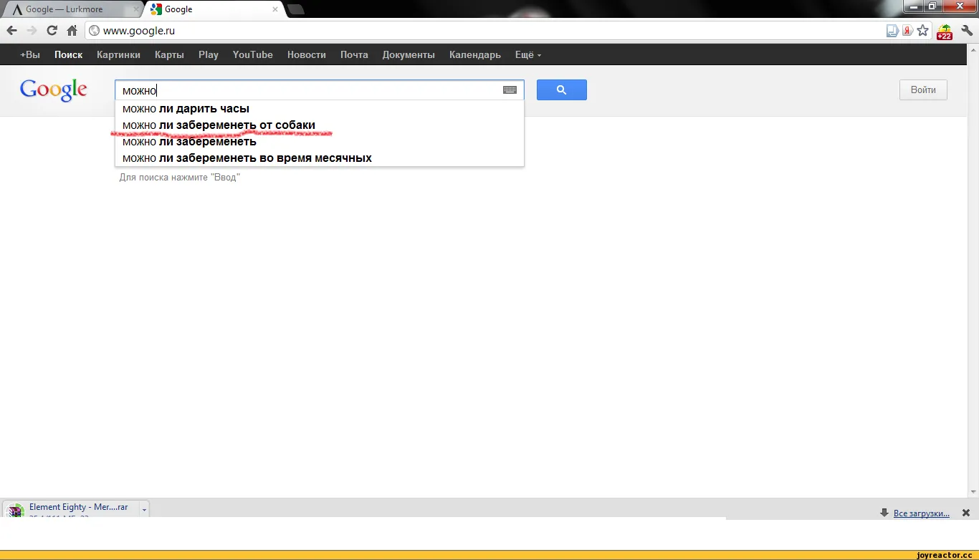Go back with the browser back arrow

11,31
